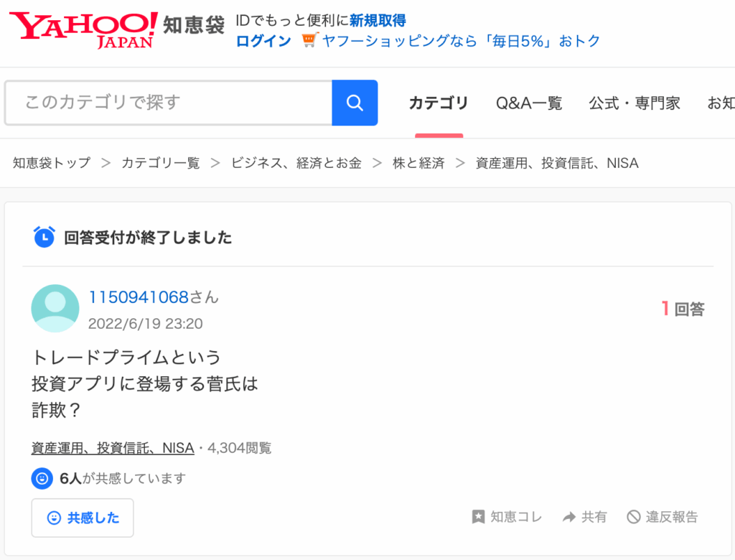
Task: Open the Q&A一覧 tab
Action: 529,103
